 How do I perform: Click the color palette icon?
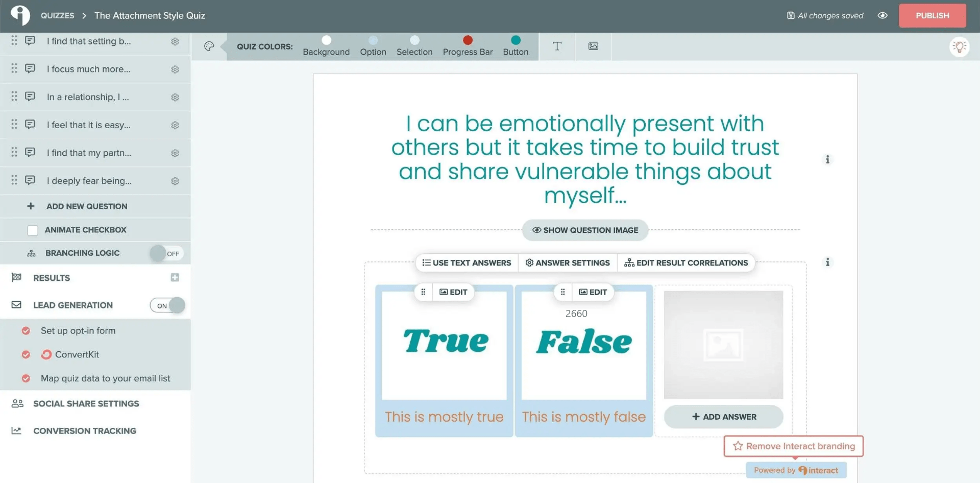[x=209, y=46]
